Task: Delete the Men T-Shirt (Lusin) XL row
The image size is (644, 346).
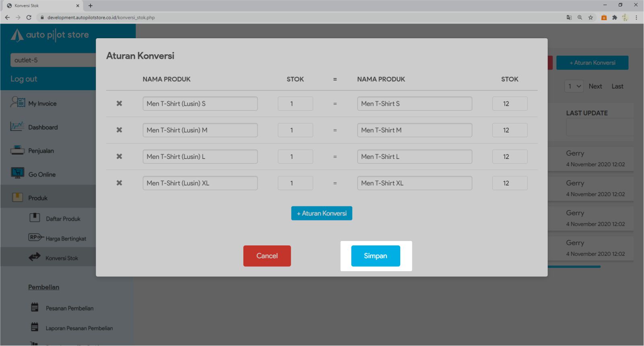Action: pos(119,183)
